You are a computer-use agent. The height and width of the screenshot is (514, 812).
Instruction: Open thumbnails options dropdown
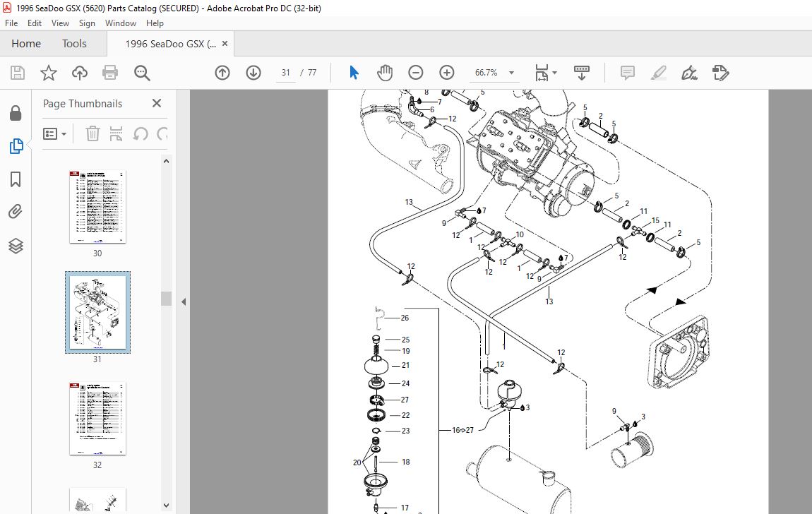tap(55, 134)
